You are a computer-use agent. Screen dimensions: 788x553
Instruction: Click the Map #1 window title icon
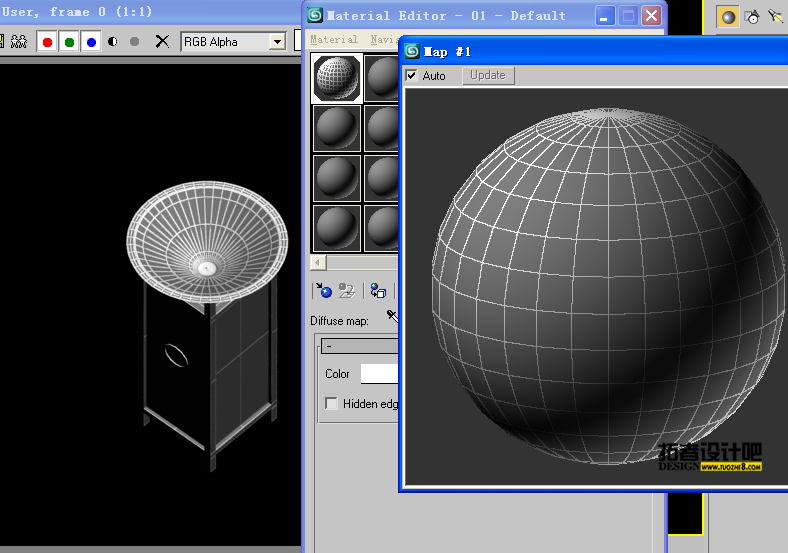(x=412, y=51)
